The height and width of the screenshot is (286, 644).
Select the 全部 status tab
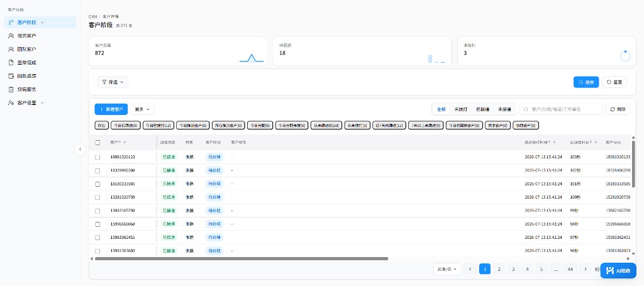tap(441, 109)
